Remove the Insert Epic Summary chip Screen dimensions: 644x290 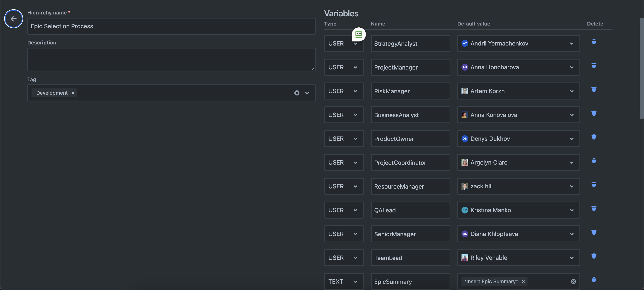click(x=523, y=281)
